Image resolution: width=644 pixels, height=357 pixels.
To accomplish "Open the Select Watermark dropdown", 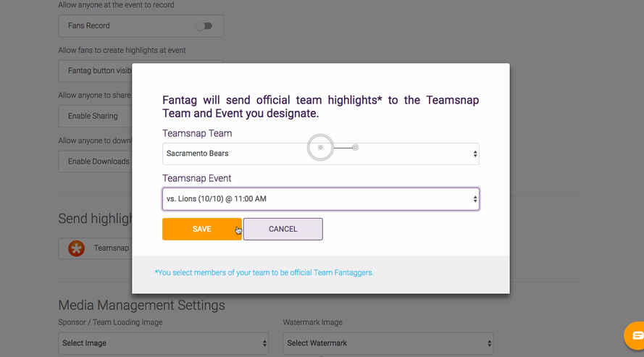I will point(388,343).
